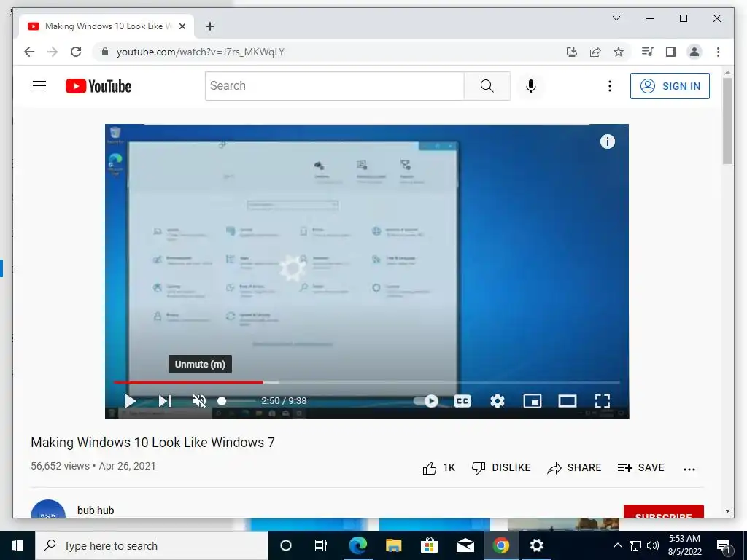Save video to a playlist
The image size is (747, 560).
coord(640,468)
